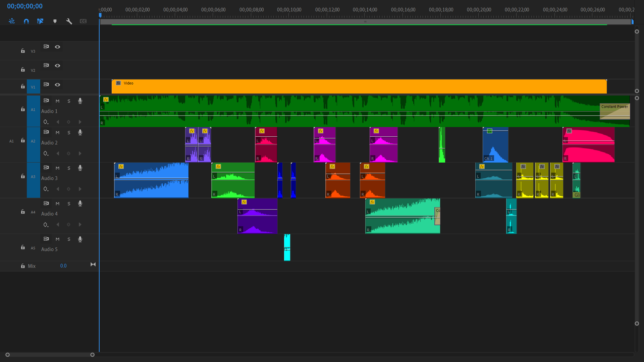
Task: Toggle lock on A4 track
Action: 23,212
